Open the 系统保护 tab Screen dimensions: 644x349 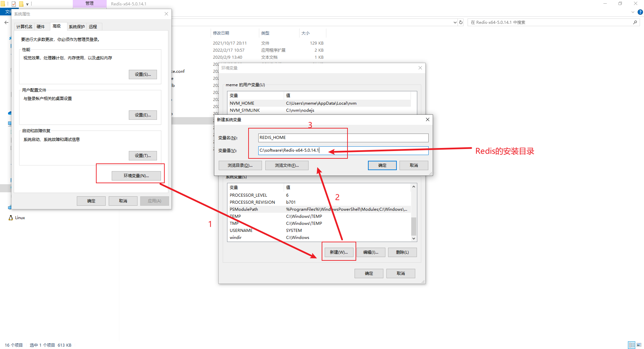click(x=77, y=27)
